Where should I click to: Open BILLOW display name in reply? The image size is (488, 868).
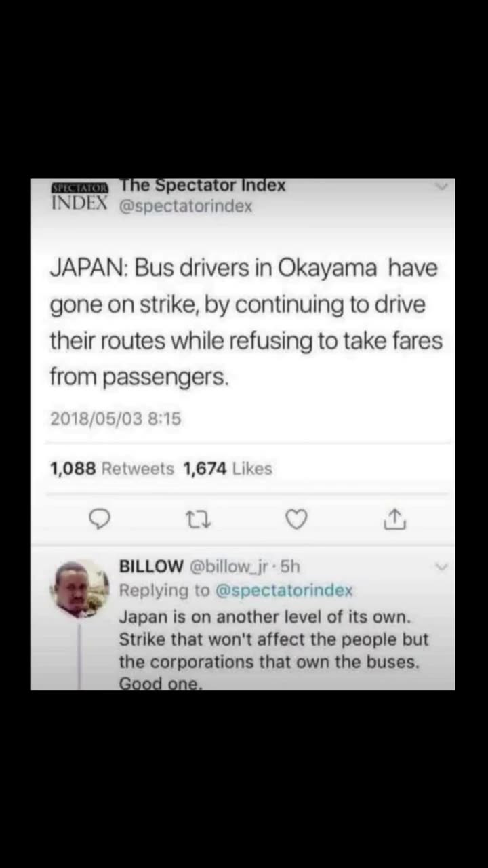(x=151, y=566)
